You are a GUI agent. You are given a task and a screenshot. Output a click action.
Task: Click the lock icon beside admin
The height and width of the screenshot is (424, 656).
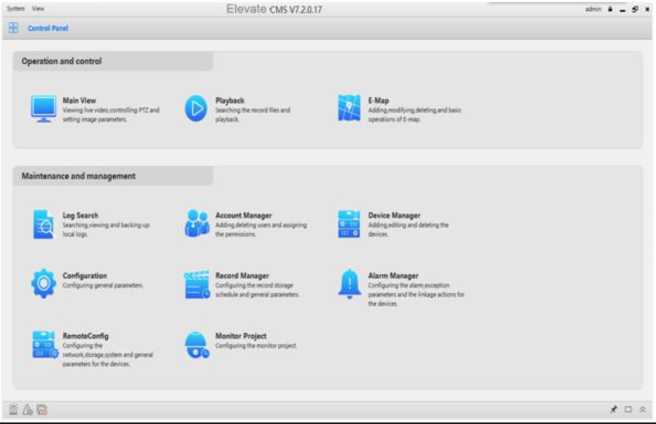point(609,9)
